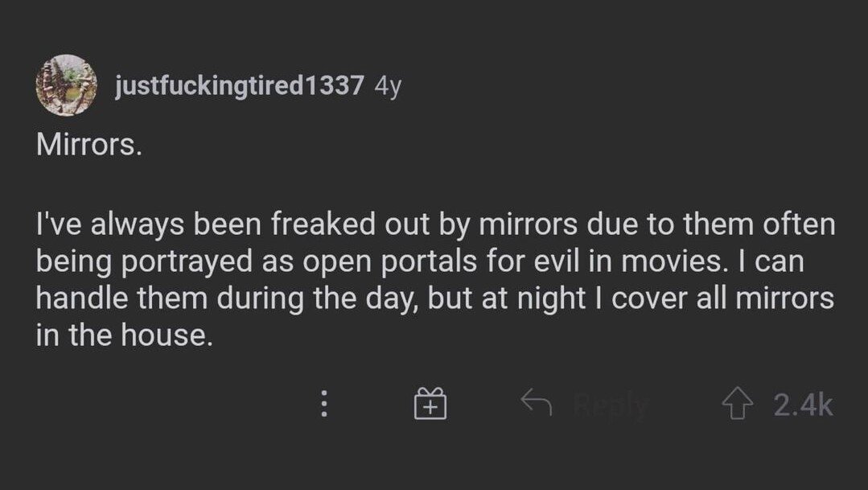Viewport: 868px width, 490px height.
Task: Open the commenter's round avatar picture
Action: tap(66, 84)
